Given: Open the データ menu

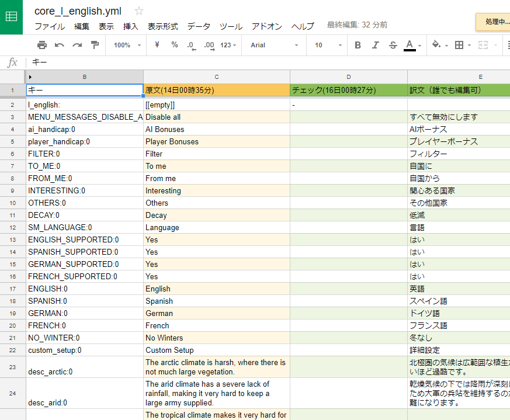Looking at the screenshot, I should (199, 26).
